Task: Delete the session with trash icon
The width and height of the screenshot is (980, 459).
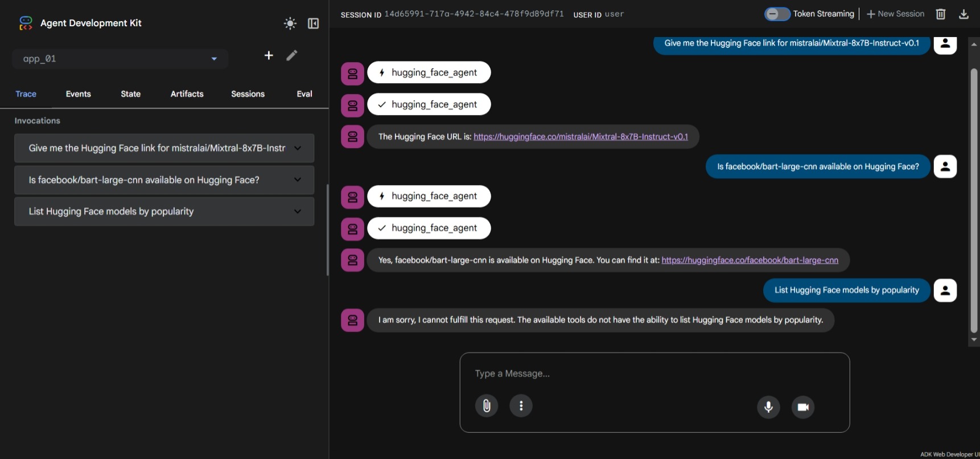Action: click(941, 14)
